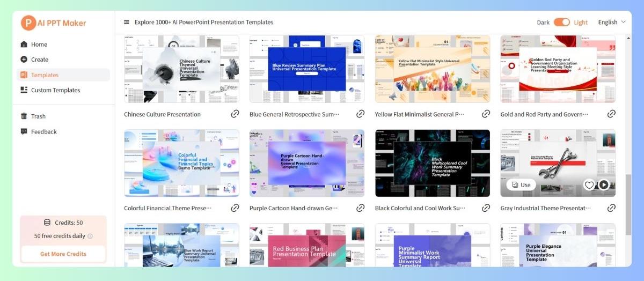The width and height of the screenshot is (644, 281).
Task: Click the AI PPT Maker logo icon
Action: [28, 23]
